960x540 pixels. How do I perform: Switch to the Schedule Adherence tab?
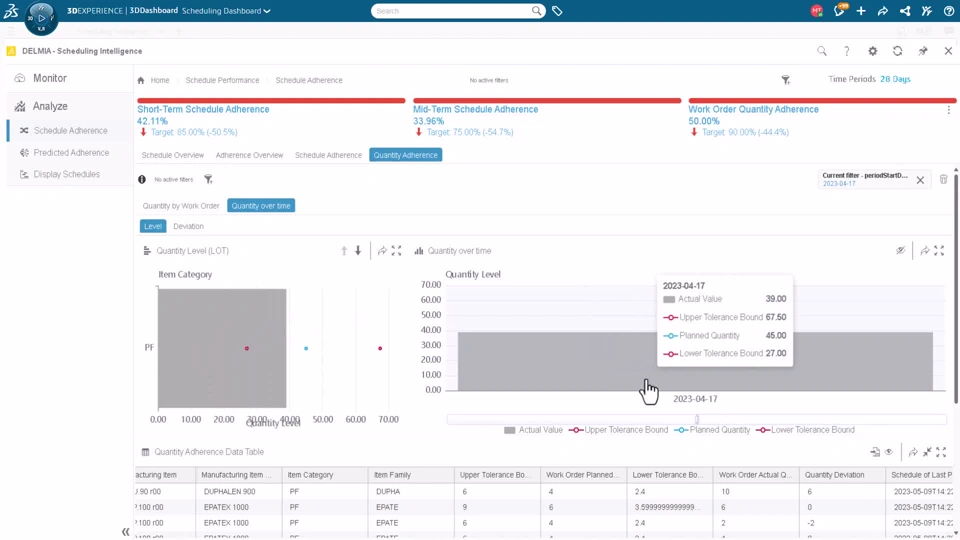[x=328, y=155]
